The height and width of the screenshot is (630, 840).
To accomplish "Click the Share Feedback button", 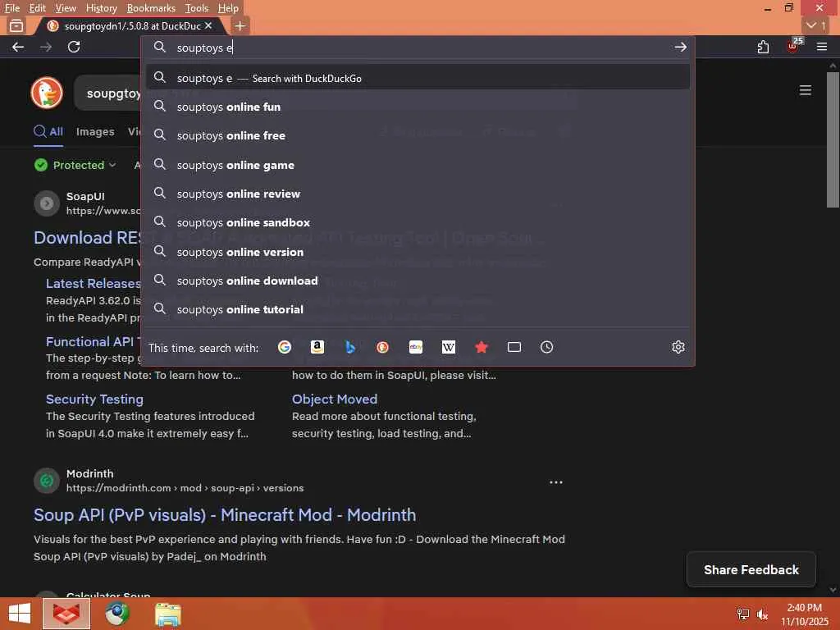I will tap(751, 569).
